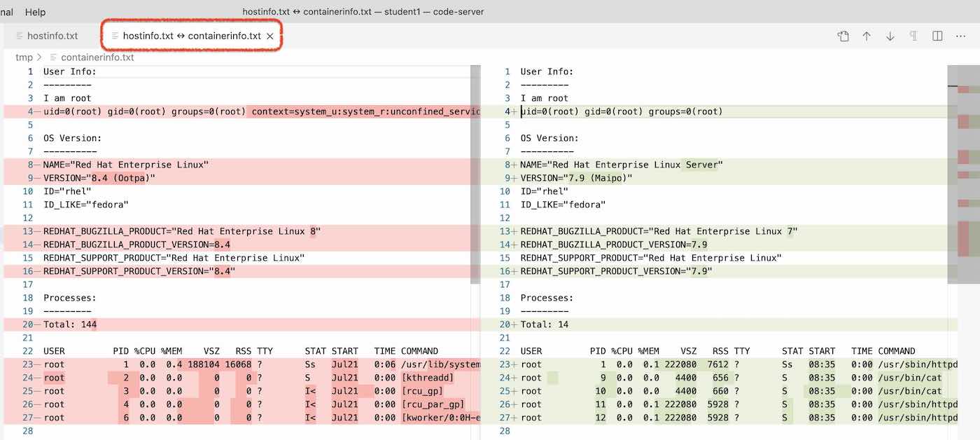Image resolution: width=980 pixels, height=440 pixels.
Task: Open the Help menu
Action: [x=35, y=12]
